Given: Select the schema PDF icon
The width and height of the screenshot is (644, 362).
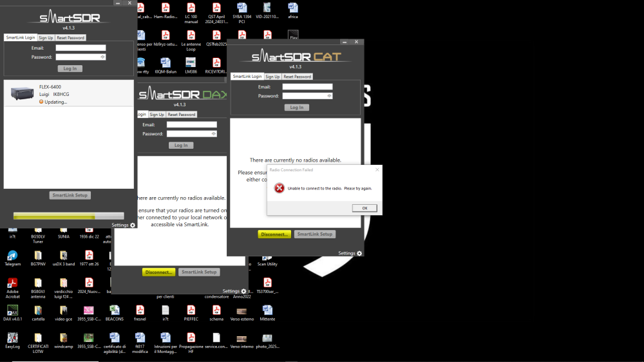Looking at the screenshot, I should click(x=216, y=313).
